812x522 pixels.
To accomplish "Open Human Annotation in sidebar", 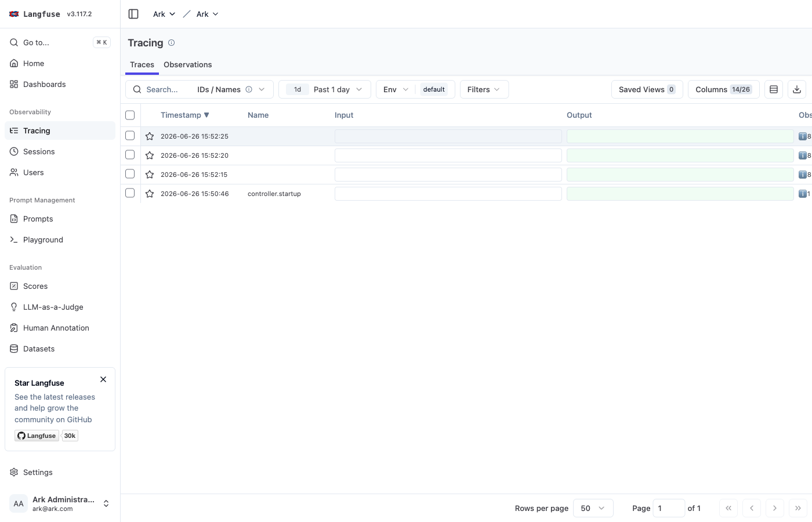I will point(60,328).
